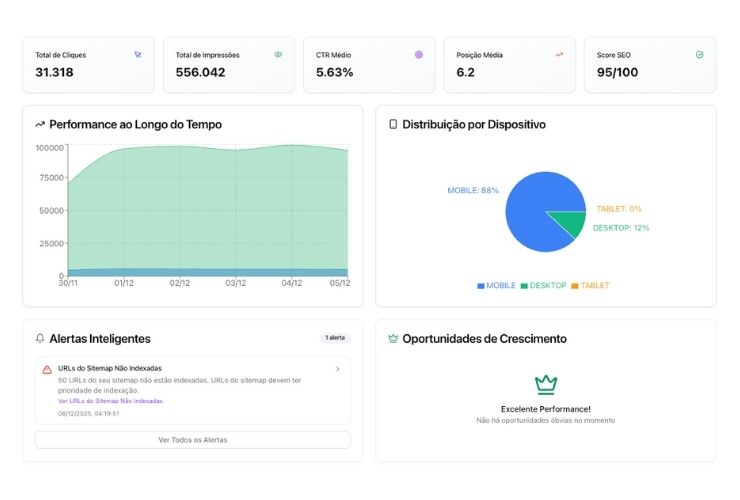
Task: Click the 75000 label on chart y-axis
Action: coord(51,178)
